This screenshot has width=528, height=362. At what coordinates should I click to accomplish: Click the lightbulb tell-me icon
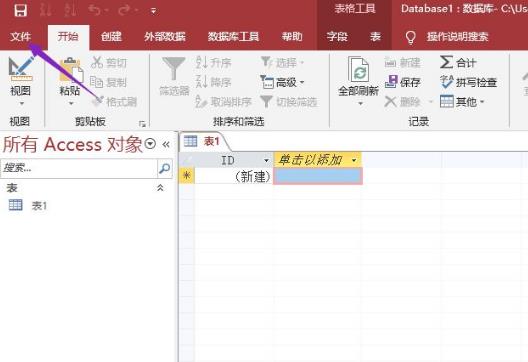(x=410, y=37)
